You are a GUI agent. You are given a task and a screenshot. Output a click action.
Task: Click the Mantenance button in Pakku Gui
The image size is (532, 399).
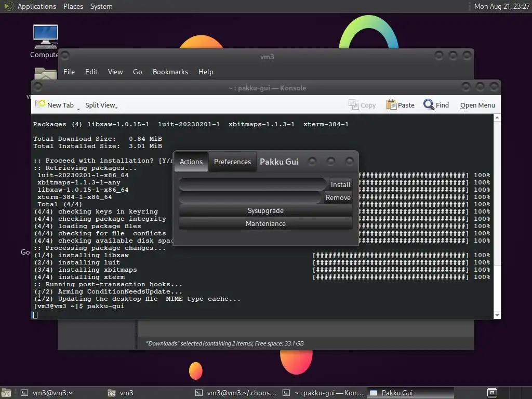click(x=265, y=223)
